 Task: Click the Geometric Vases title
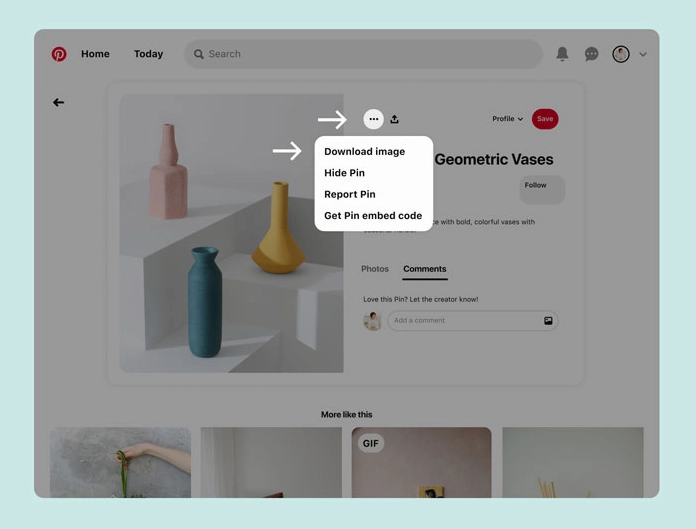point(494,159)
